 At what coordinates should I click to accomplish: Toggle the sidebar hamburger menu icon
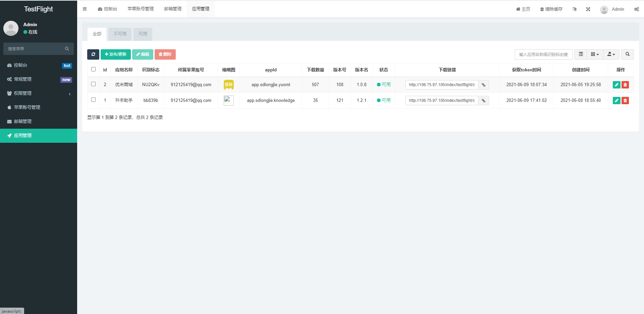(x=85, y=9)
